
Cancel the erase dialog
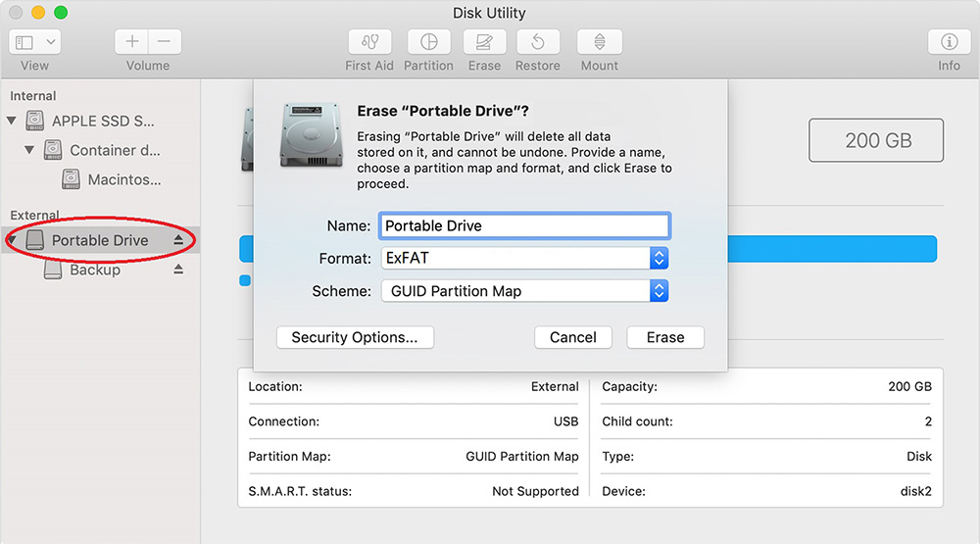pyautogui.click(x=572, y=337)
